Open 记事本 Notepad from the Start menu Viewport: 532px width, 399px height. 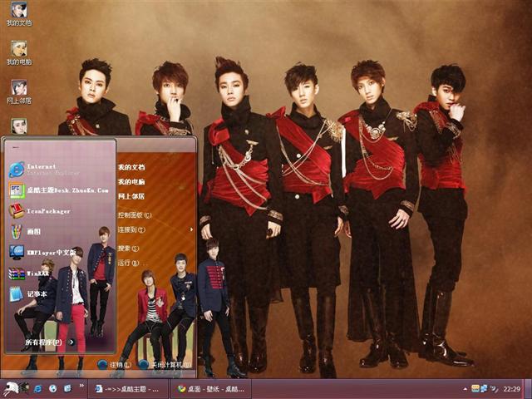(27, 293)
